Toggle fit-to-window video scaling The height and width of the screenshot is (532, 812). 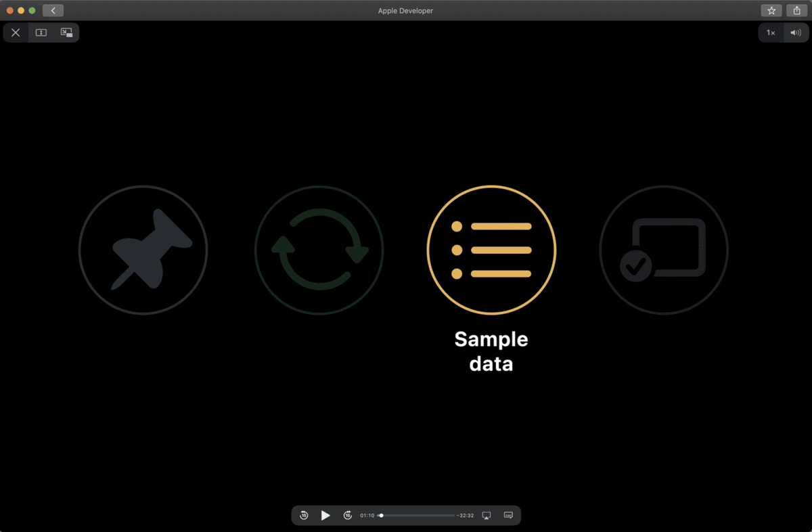click(x=41, y=32)
